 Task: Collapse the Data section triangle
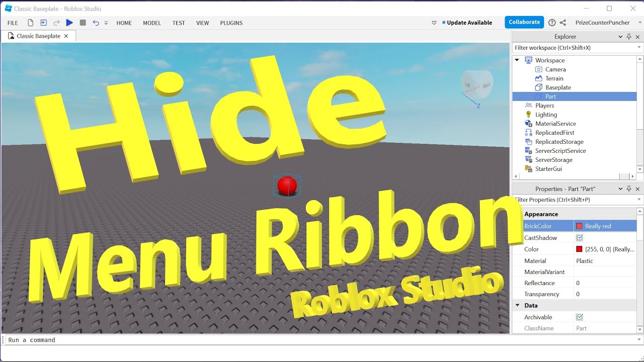tap(517, 305)
